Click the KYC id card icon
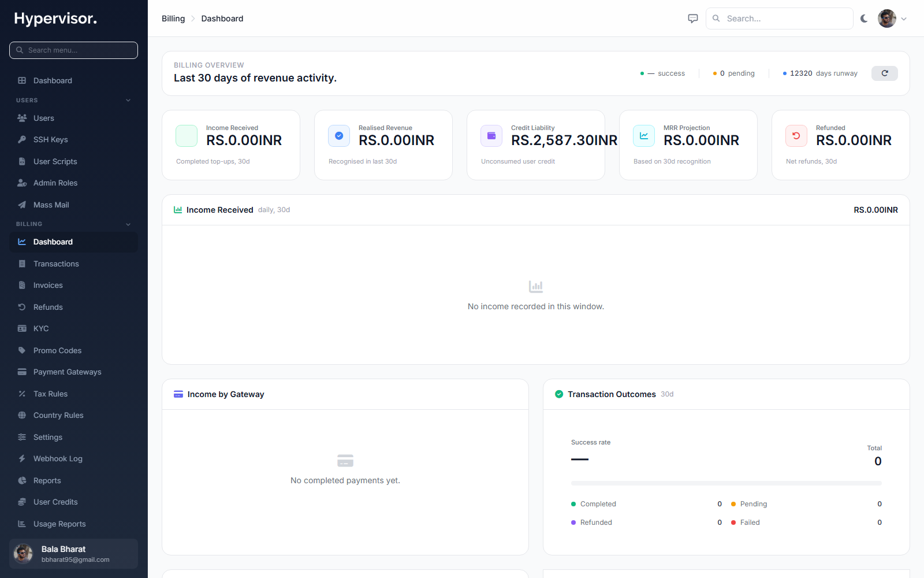This screenshot has width=924, height=578. (x=22, y=328)
